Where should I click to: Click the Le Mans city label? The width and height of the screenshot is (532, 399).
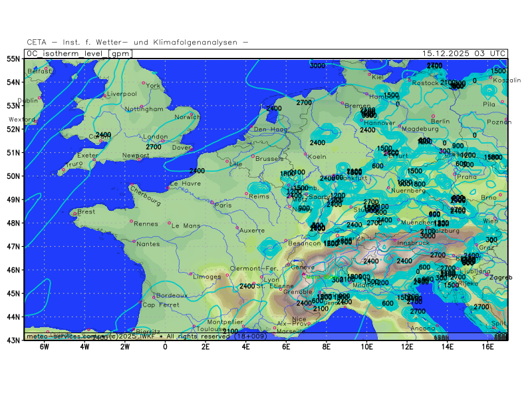pos(186,225)
